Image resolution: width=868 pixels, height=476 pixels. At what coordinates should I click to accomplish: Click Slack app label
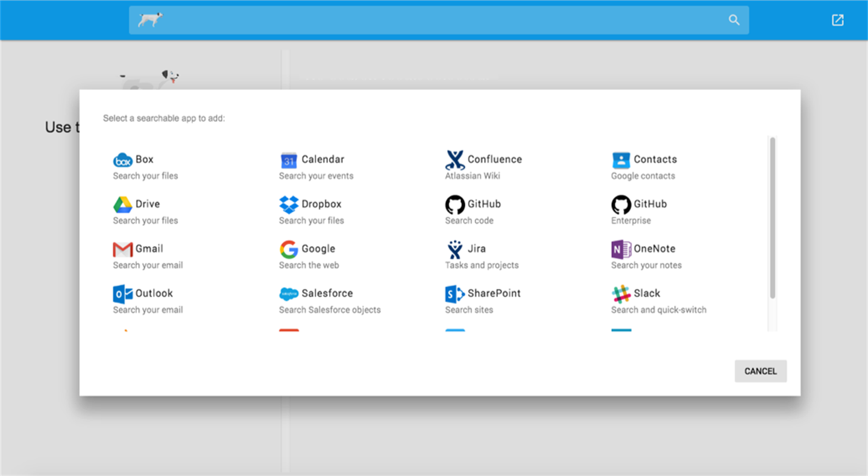[x=647, y=293]
